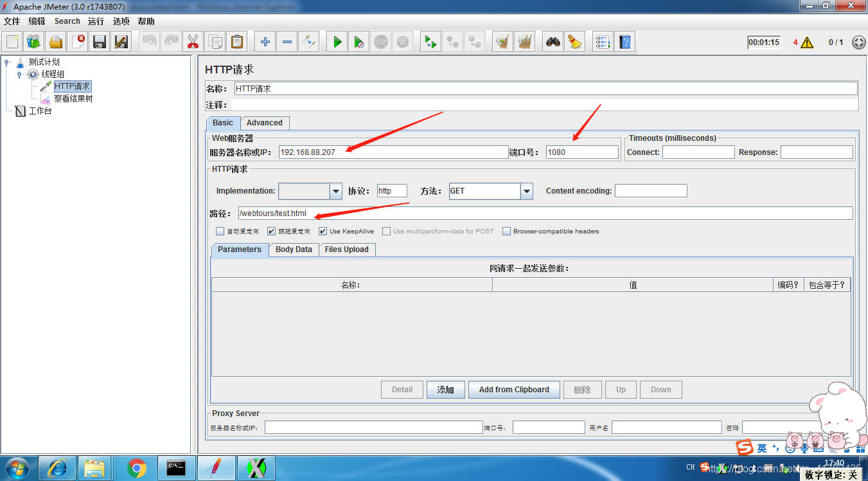This screenshot has height=481, width=868.
Task: Click the Connect timeout field
Action: [698, 152]
